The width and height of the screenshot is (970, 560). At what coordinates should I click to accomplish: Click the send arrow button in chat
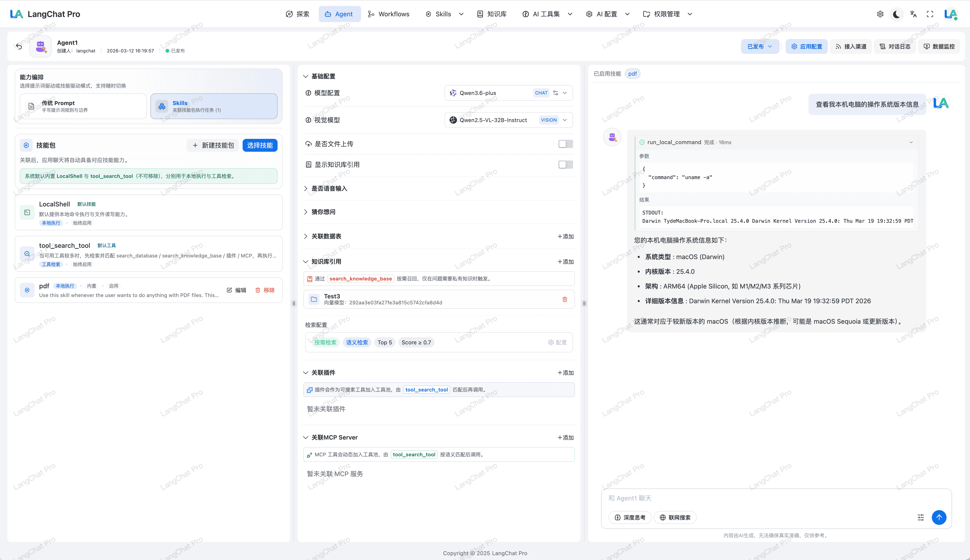click(939, 517)
